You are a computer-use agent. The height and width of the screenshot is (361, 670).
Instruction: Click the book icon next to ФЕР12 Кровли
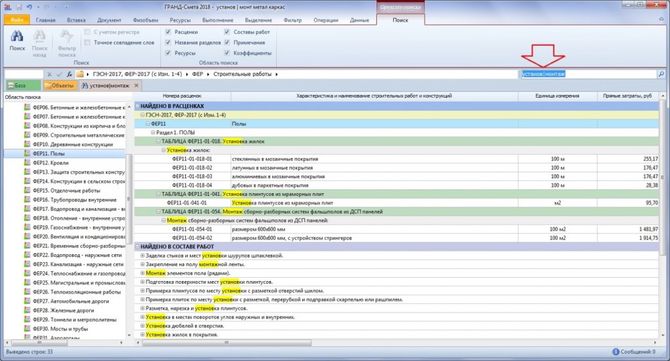27,163
